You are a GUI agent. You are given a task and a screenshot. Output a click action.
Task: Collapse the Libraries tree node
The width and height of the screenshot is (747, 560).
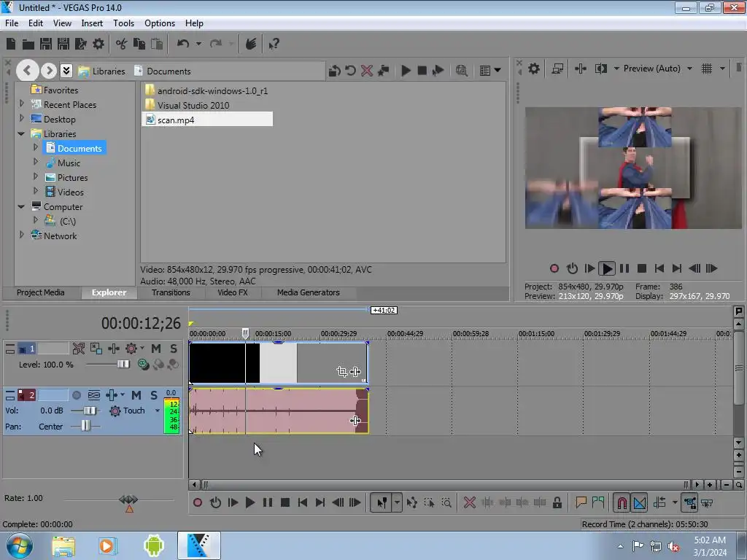(x=21, y=134)
